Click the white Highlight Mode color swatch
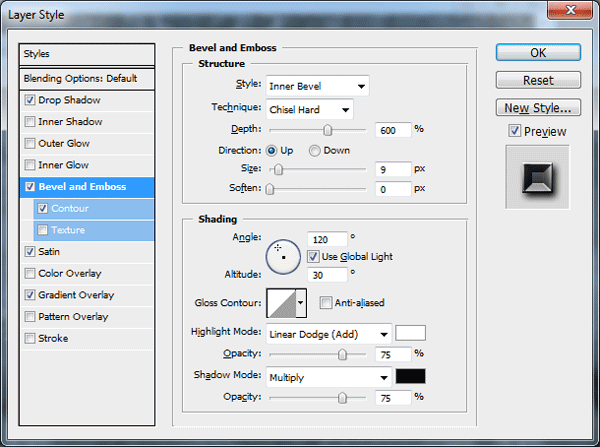 pos(410,333)
